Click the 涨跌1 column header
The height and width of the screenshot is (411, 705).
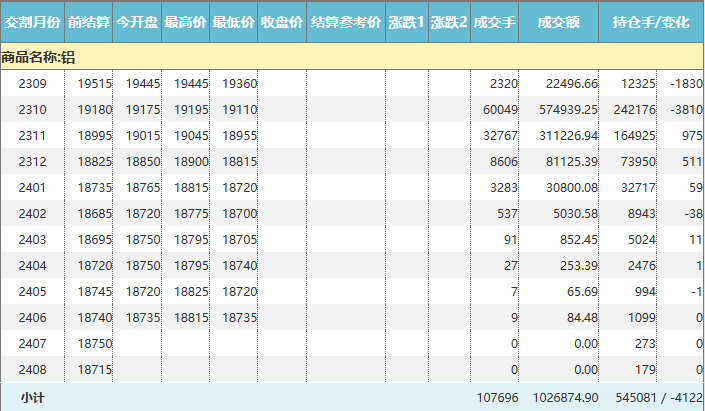tap(406, 21)
